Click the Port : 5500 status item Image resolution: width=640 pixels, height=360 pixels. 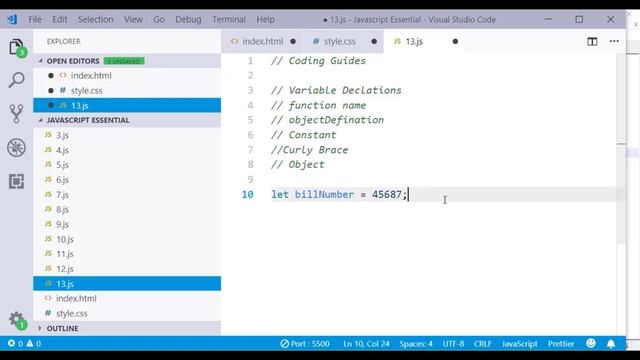(x=305, y=344)
